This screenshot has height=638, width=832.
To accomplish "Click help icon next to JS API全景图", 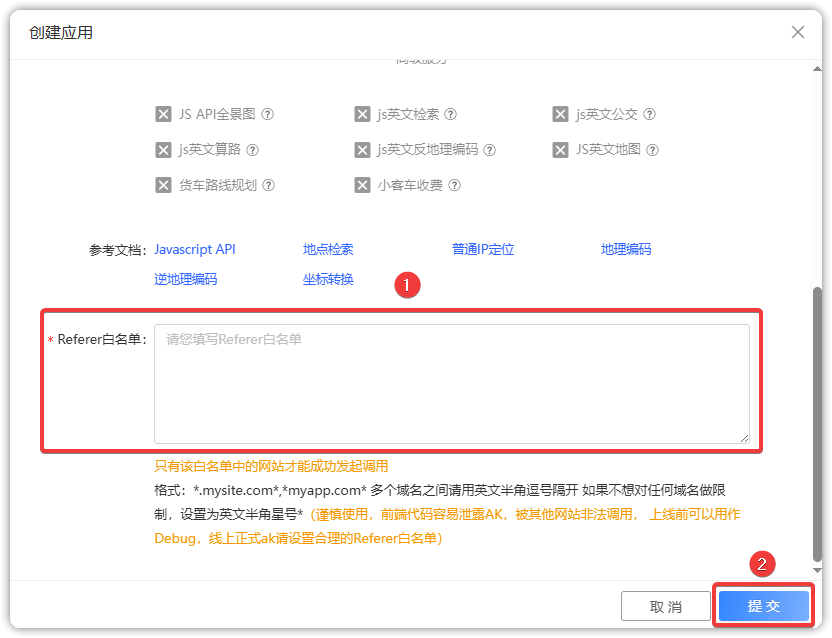I will 268,115.
